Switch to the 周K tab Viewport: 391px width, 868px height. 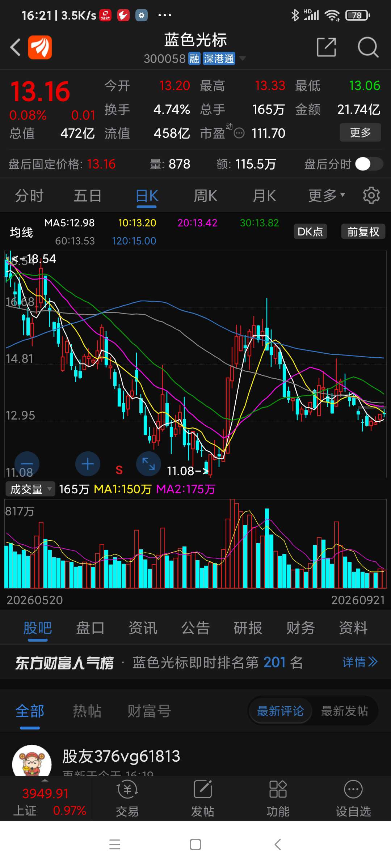205,196
